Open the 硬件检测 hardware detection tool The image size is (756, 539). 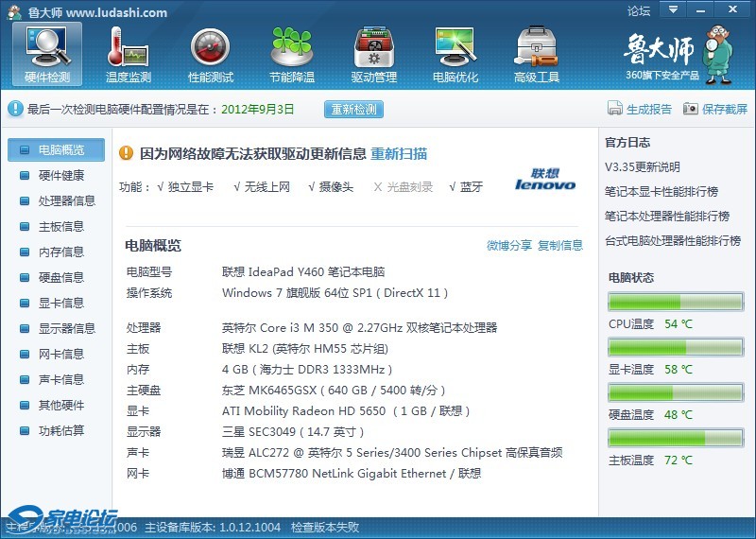point(47,54)
